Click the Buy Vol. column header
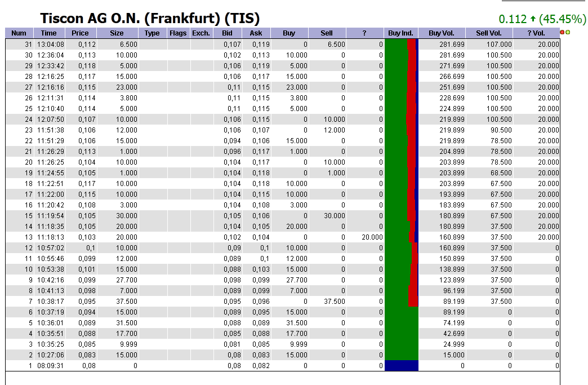 click(442, 33)
